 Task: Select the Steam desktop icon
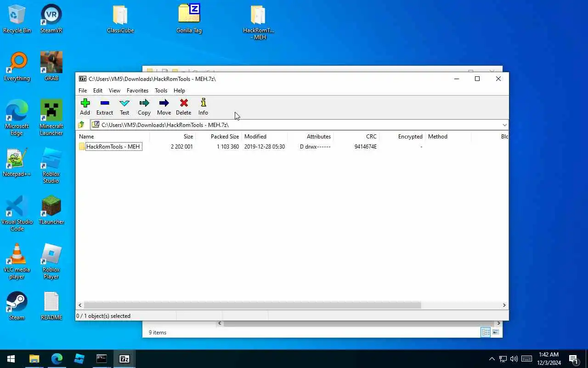pyautogui.click(x=17, y=306)
